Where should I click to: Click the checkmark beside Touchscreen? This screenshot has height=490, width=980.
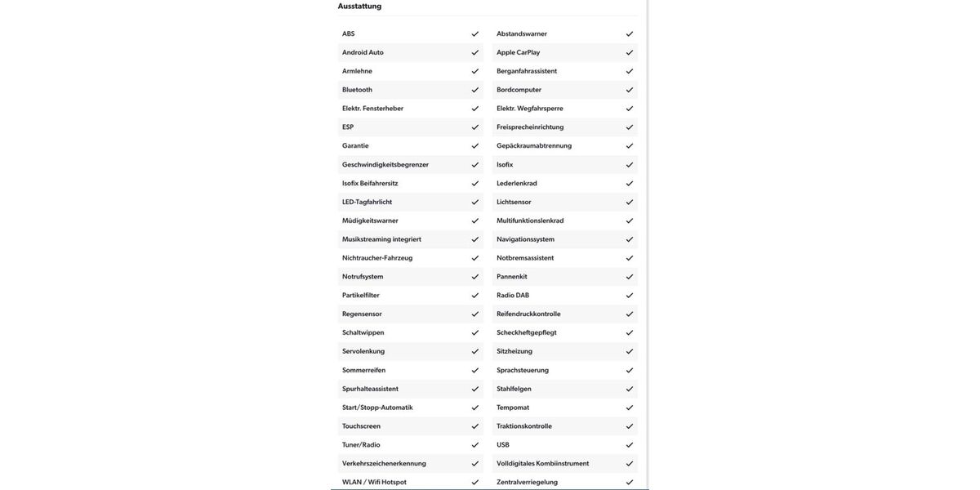click(475, 426)
